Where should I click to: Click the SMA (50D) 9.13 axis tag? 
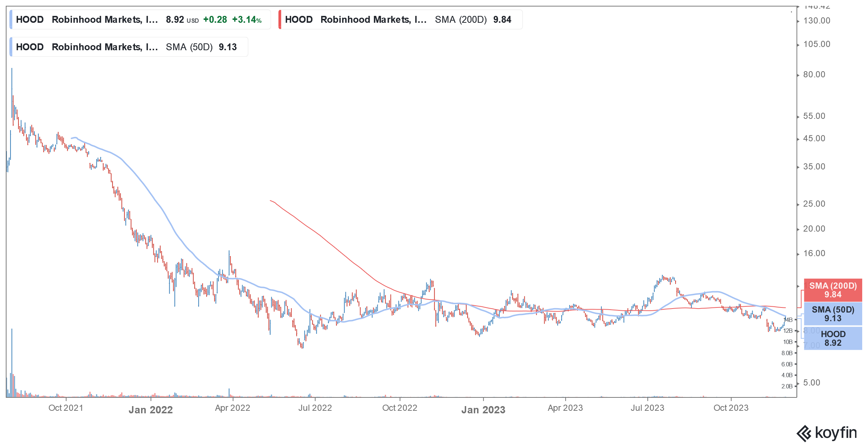click(833, 314)
